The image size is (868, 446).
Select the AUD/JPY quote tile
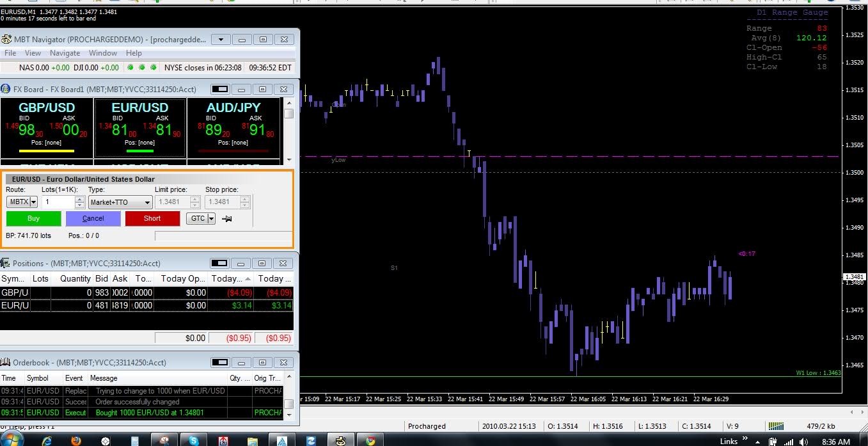click(233, 127)
